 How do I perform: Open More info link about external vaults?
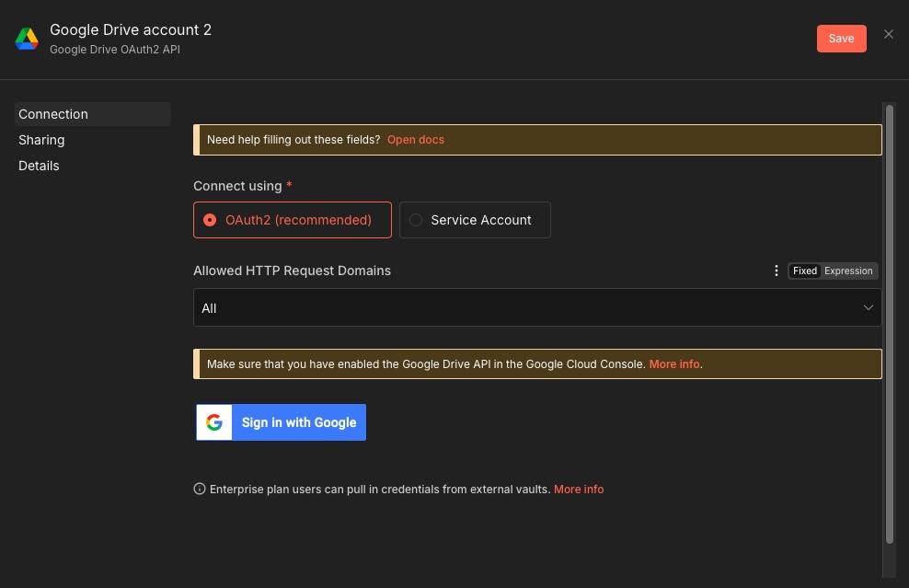pos(579,490)
